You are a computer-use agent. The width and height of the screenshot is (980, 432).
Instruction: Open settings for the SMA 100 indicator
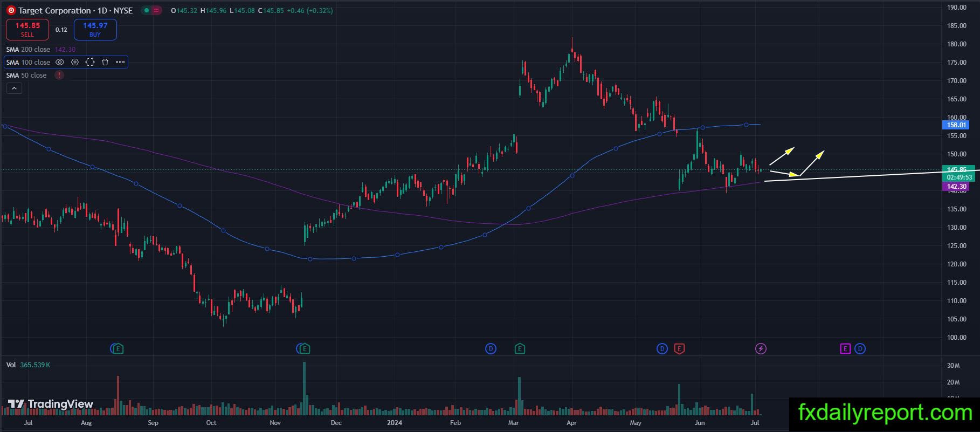[75, 62]
